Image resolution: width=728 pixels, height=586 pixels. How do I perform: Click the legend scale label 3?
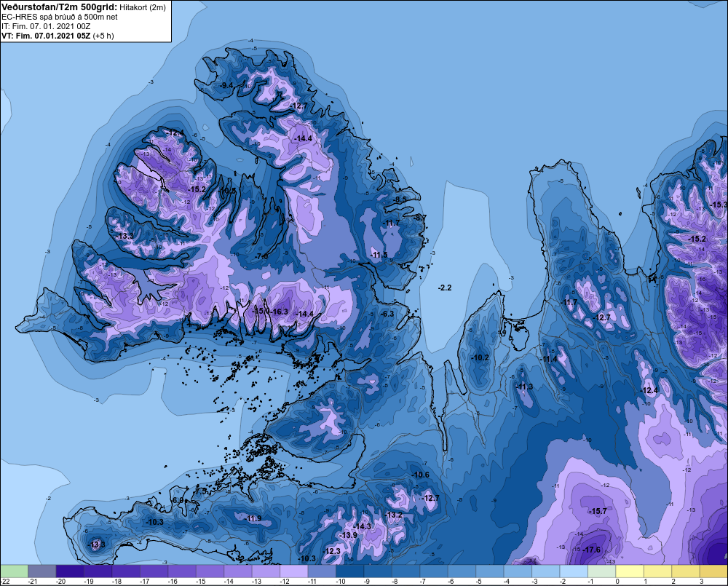(x=701, y=582)
